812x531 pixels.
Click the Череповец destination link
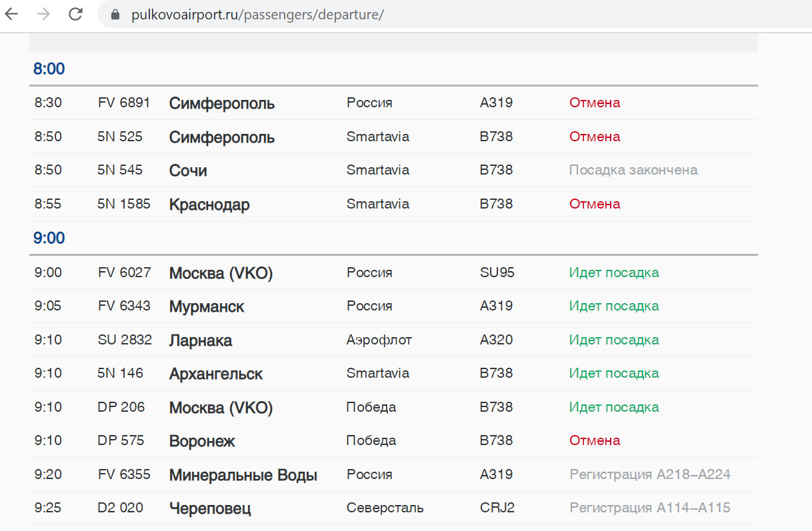[x=210, y=509]
